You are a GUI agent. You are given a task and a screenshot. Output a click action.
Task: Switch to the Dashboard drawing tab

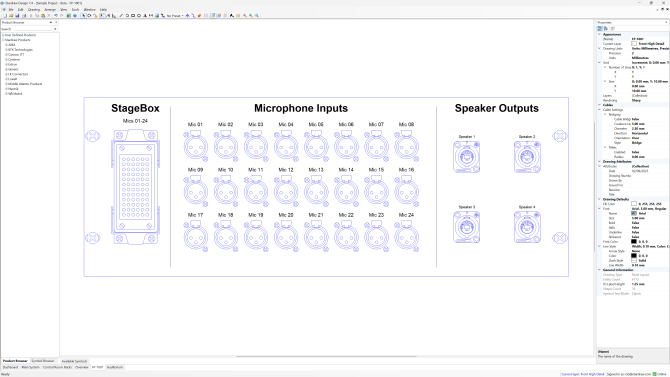pyautogui.click(x=11, y=367)
